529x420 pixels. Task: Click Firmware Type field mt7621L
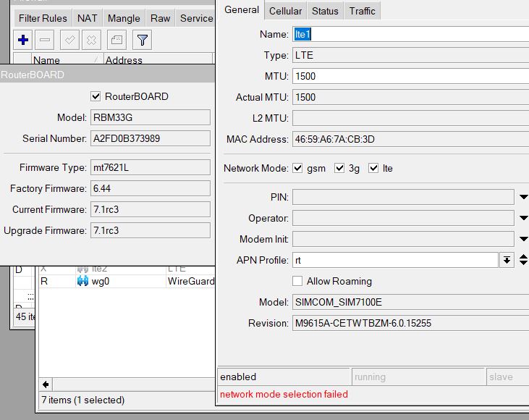151,167
